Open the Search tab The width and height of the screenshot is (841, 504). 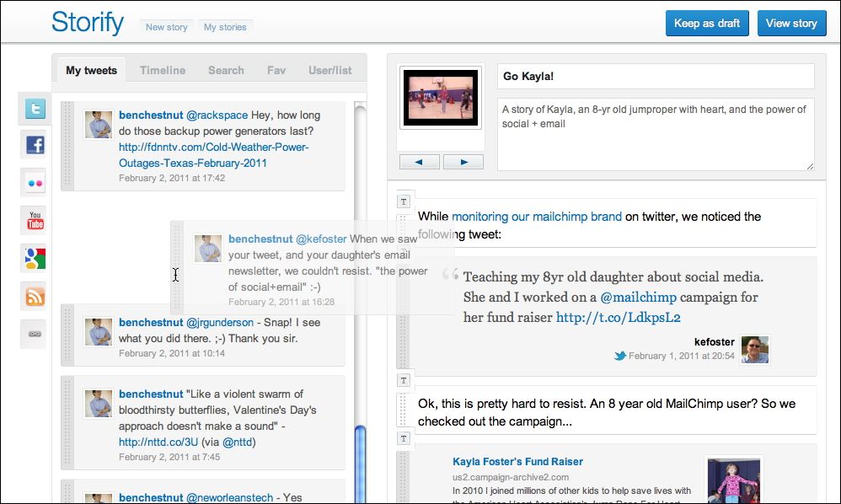coord(226,70)
